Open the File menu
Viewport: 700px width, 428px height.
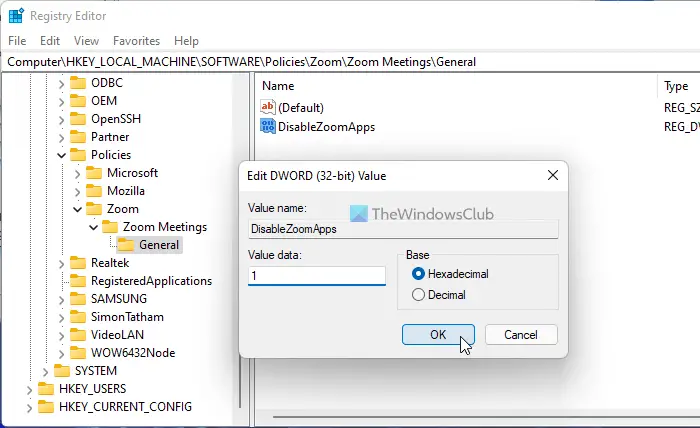click(17, 41)
